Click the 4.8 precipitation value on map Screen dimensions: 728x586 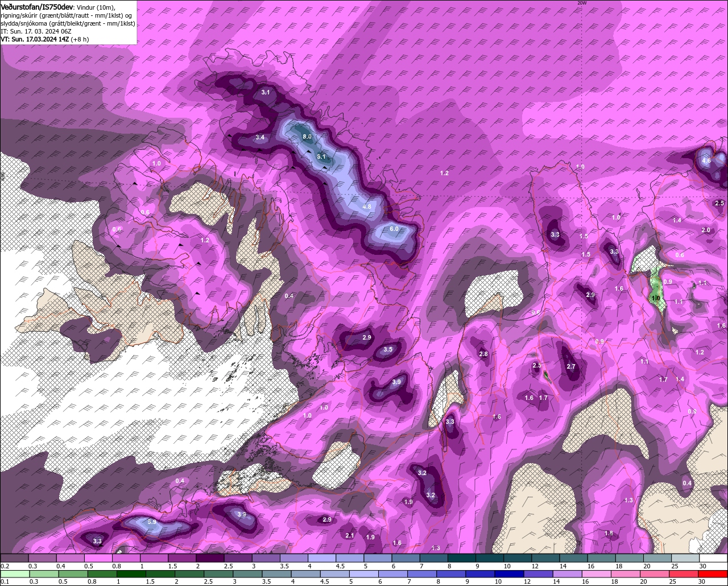tap(366, 207)
